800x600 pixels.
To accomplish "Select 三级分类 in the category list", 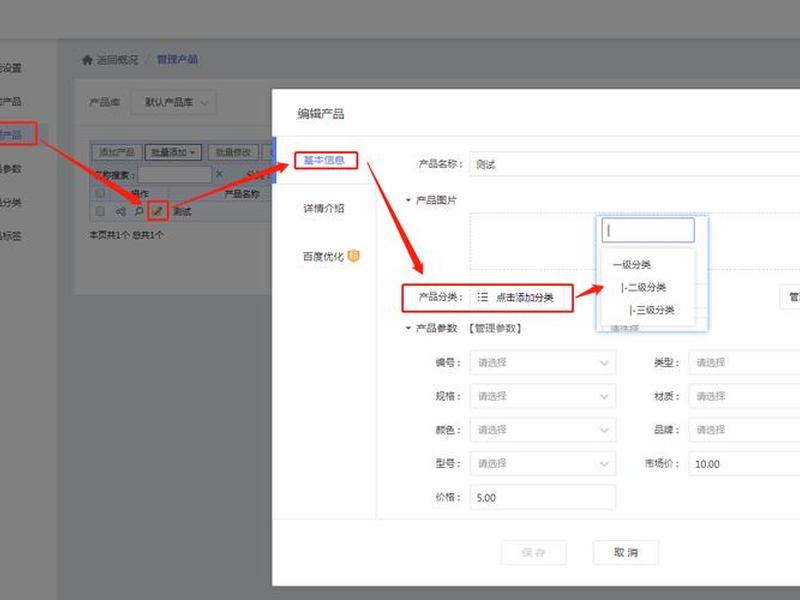I will coord(652,310).
